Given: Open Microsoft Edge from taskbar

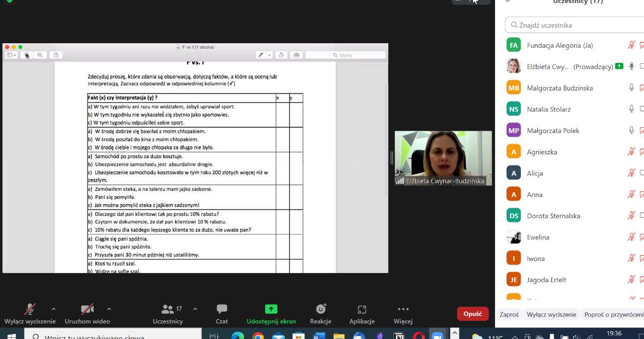Looking at the screenshot, I should 238,336.
